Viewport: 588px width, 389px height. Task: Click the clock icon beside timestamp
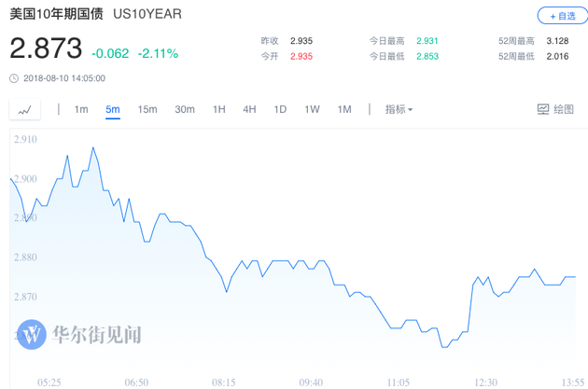pyautogui.click(x=14, y=78)
